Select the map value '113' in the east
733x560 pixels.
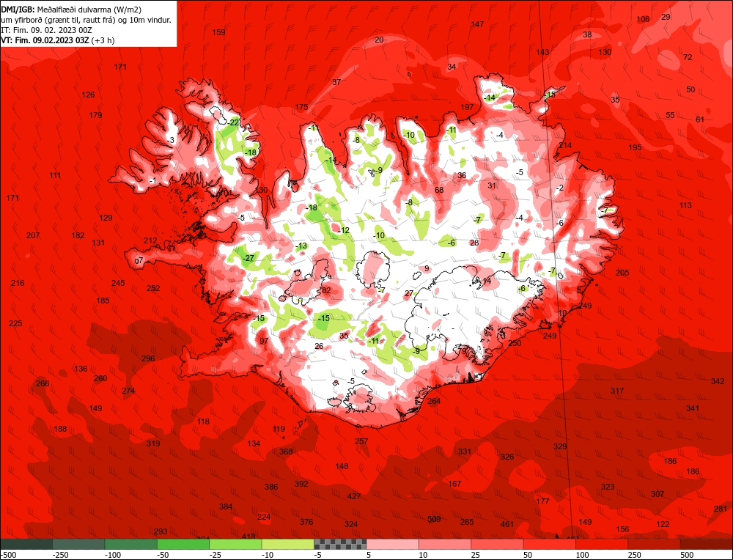click(x=685, y=206)
